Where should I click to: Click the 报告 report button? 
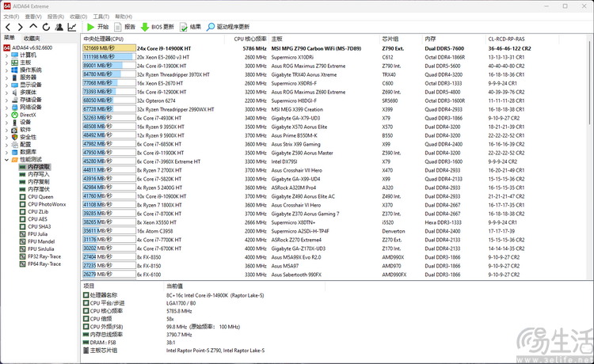pos(124,27)
